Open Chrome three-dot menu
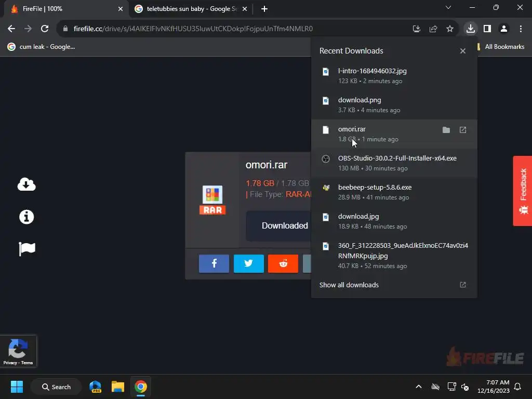 (x=521, y=29)
